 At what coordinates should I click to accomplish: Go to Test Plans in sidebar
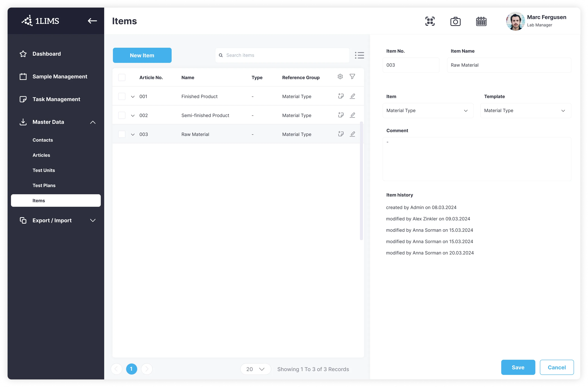coord(44,186)
